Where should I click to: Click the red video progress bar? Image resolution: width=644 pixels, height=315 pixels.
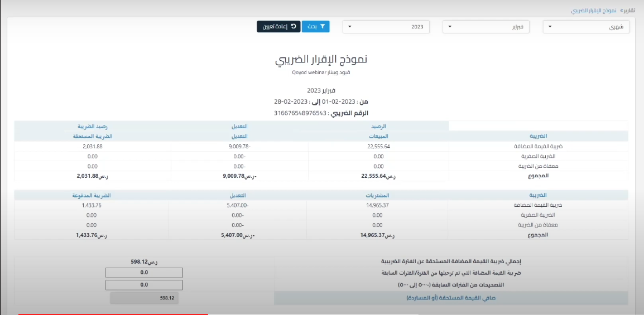click(x=112, y=314)
